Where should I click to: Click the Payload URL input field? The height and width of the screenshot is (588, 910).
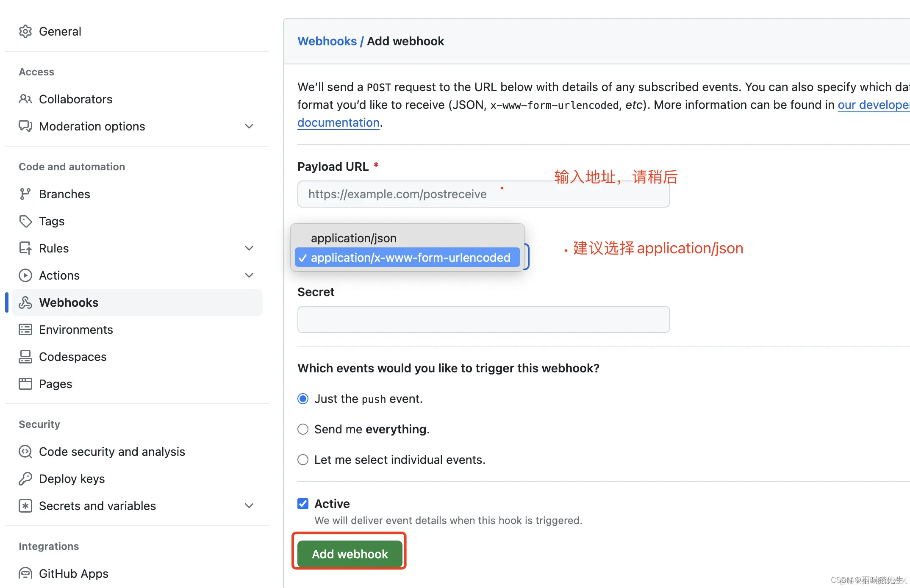pyautogui.click(x=483, y=194)
